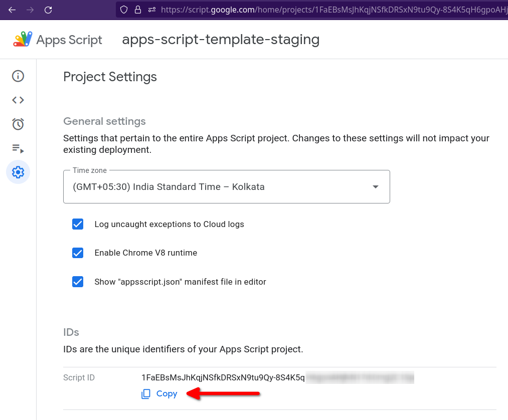Viewport: 508px width, 420px height.
Task: Uncheck Log uncaught exceptions to Cloud logs
Action: (78, 224)
